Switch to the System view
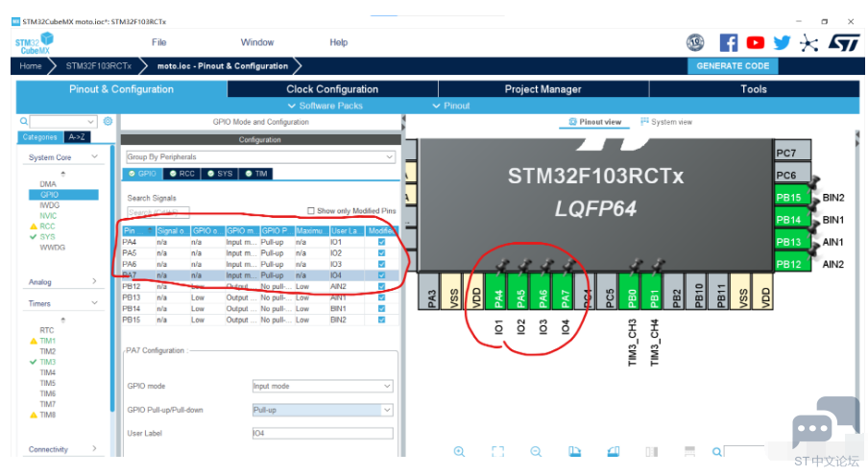The width and height of the screenshot is (868, 476). (x=666, y=122)
